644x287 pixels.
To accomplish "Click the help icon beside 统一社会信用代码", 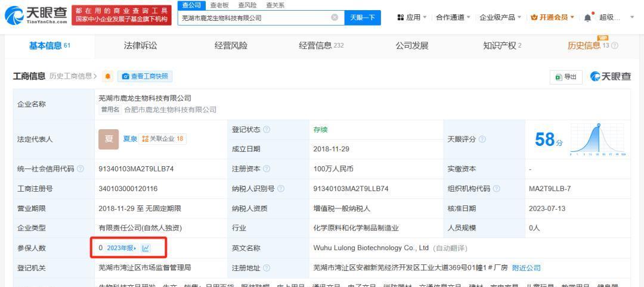I will 80,169.
